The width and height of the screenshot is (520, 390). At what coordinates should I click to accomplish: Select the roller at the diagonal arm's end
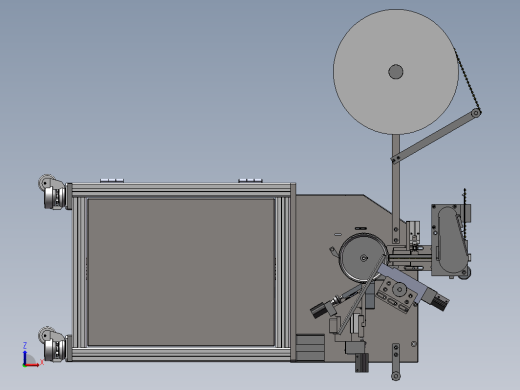click(x=476, y=113)
